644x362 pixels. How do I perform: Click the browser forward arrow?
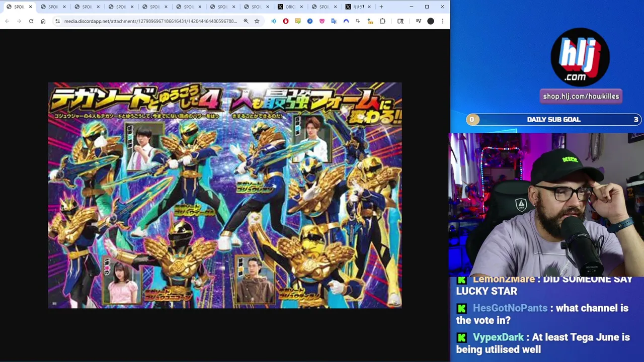click(x=19, y=21)
